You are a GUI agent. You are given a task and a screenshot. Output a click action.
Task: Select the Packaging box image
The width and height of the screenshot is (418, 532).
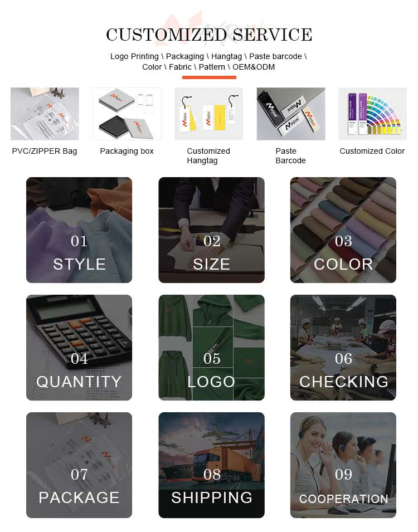click(x=127, y=114)
